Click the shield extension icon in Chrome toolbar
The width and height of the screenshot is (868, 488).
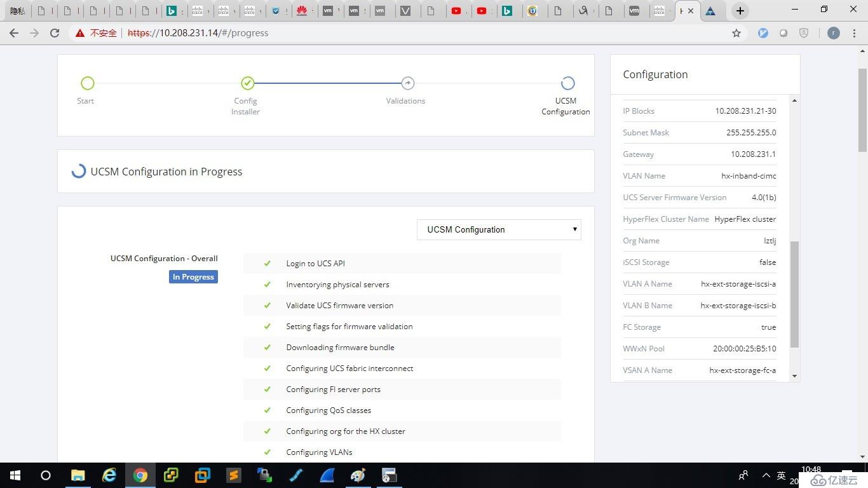coord(804,33)
